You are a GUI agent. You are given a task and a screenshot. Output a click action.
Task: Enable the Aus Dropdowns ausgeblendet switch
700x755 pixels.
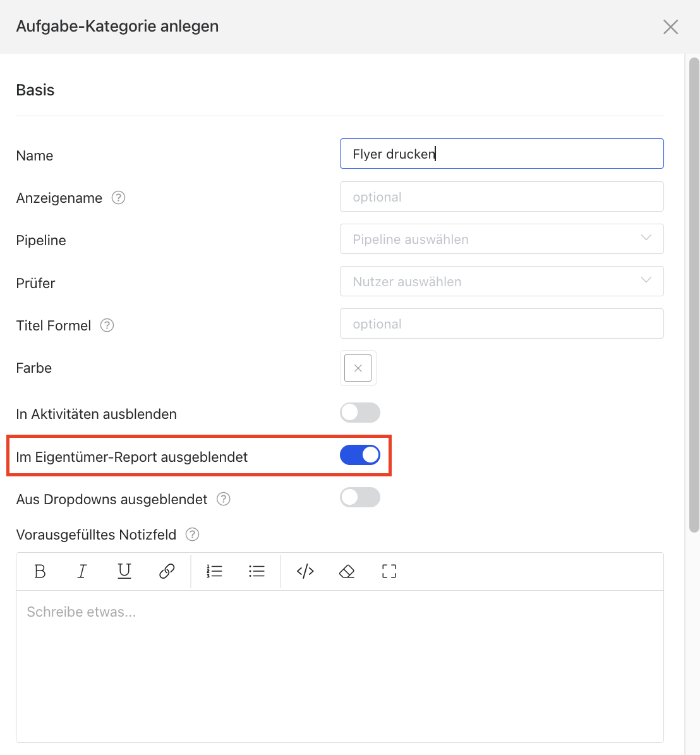360,497
